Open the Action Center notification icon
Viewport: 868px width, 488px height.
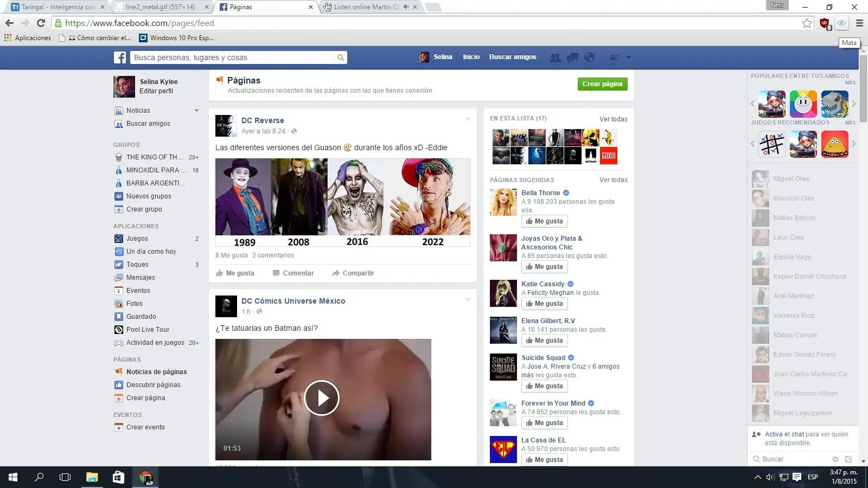click(x=797, y=477)
